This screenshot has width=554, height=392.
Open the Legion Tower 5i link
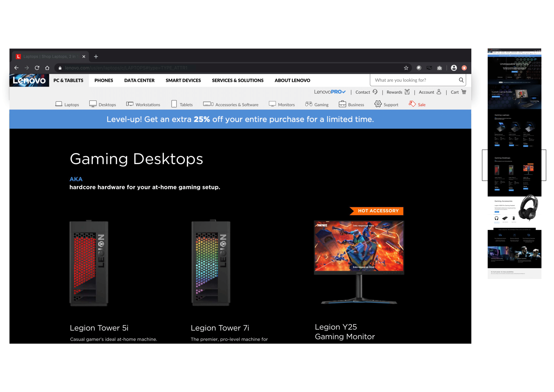(x=99, y=328)
